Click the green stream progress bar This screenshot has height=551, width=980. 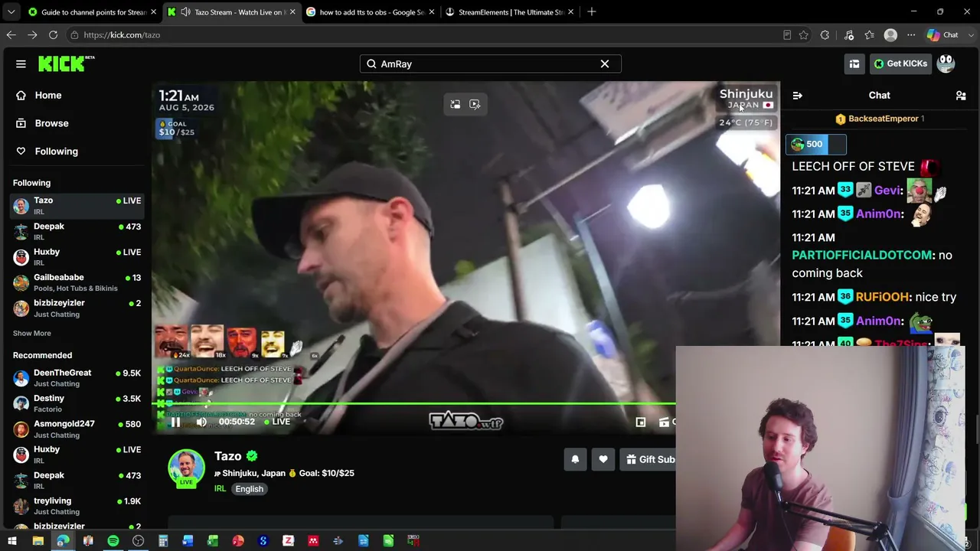(x=413, y=403)
